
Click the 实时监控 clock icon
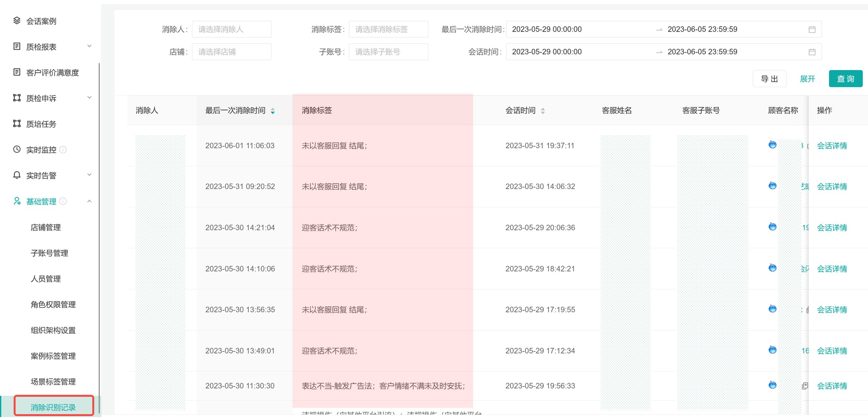coord(17,149)
